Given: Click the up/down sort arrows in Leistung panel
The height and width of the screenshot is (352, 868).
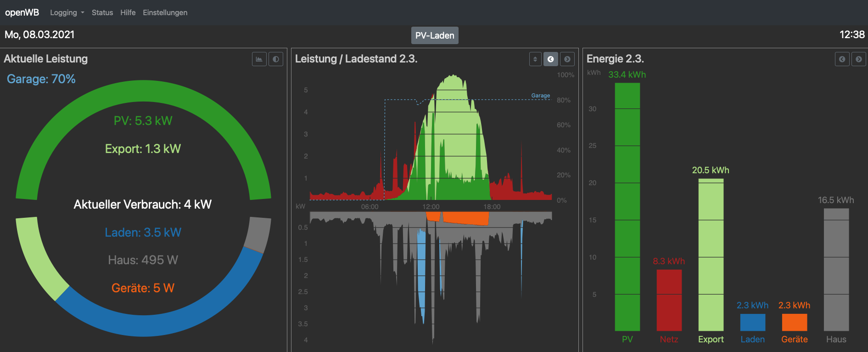Looking at the screenshot, I should pyautogui.click(x=535, y=59).
